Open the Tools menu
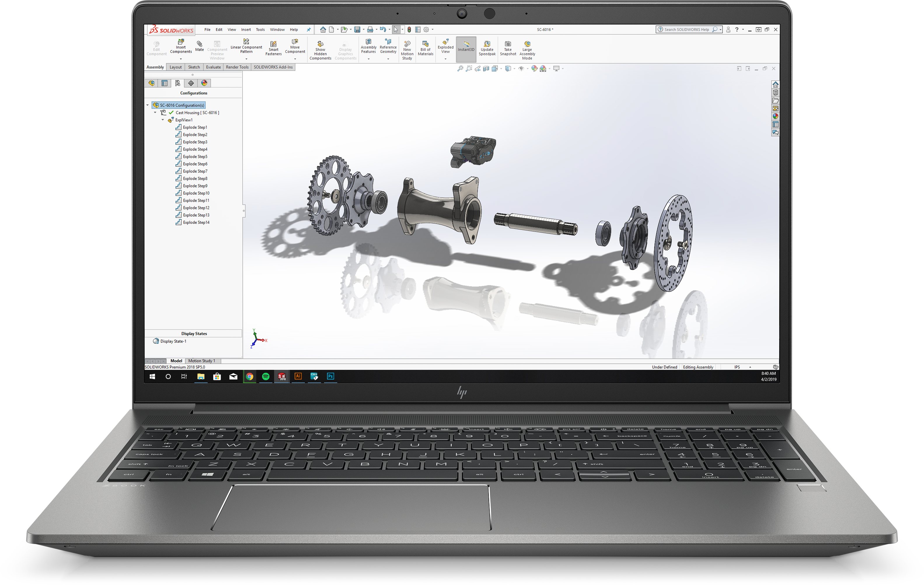The image size is (924, 585). coord(260,29)
